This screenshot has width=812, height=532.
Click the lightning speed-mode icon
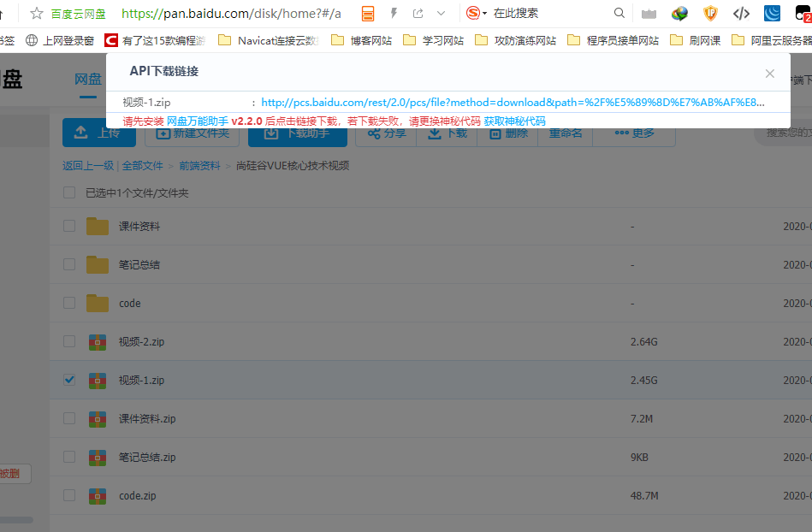point(394,14)
